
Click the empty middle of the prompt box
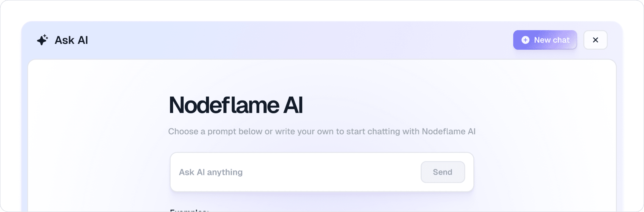click(330, 172)
